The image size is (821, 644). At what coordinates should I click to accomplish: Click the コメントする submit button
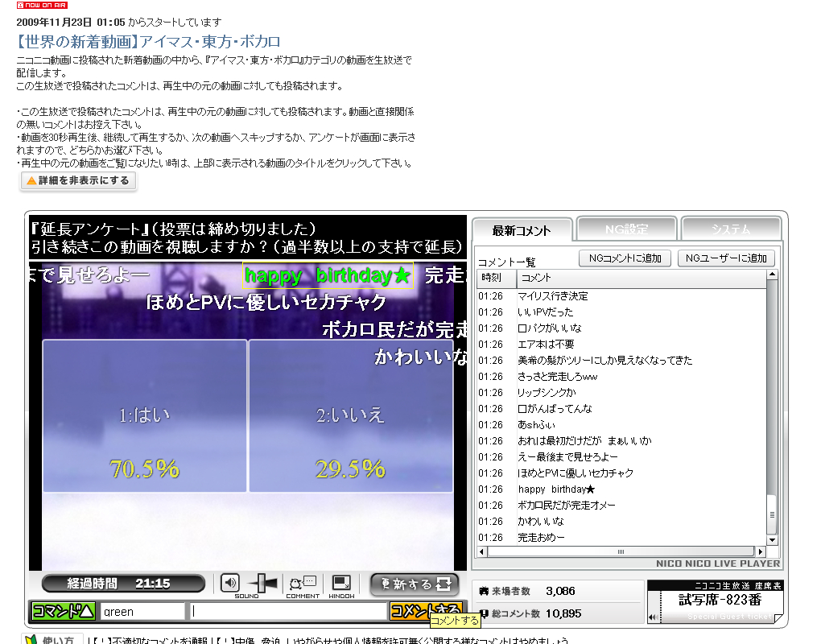tap(426, 611)
